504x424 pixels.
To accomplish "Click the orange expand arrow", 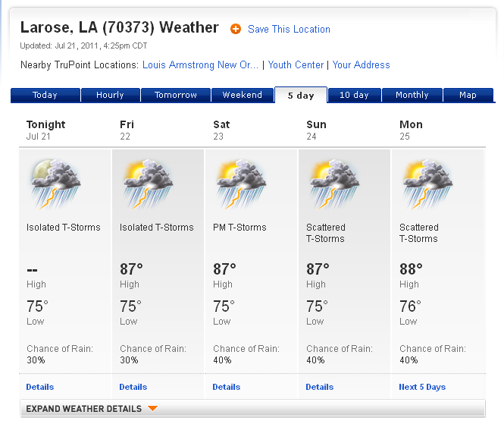I will tap(152, 409).
